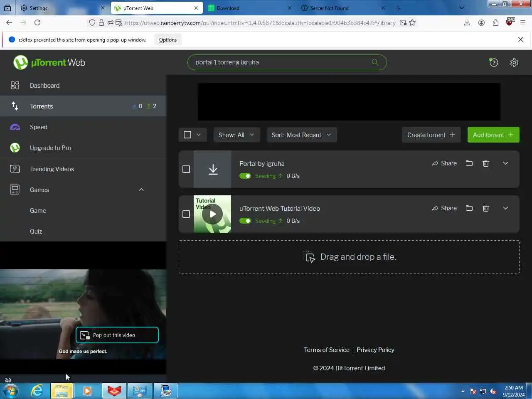The image size is (532, 399).
Task: Switch to the Download browser tab
Action: [249, 8]
